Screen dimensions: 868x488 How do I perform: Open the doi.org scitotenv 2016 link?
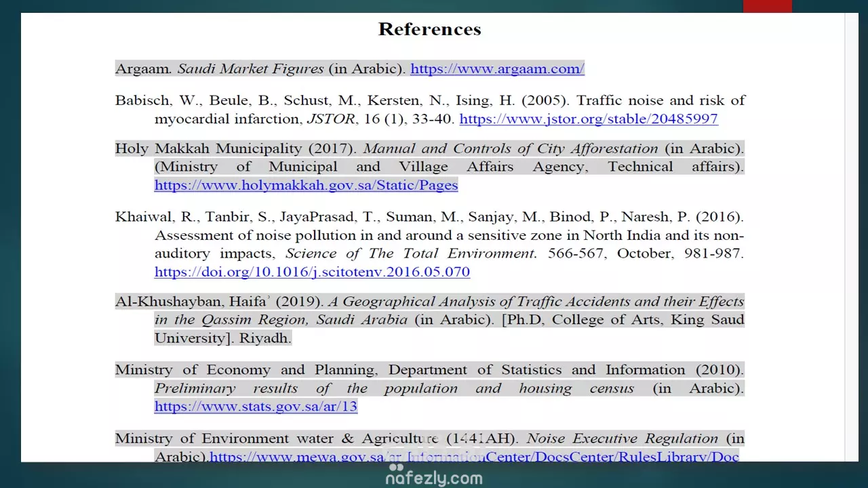[x=312, y=272]
